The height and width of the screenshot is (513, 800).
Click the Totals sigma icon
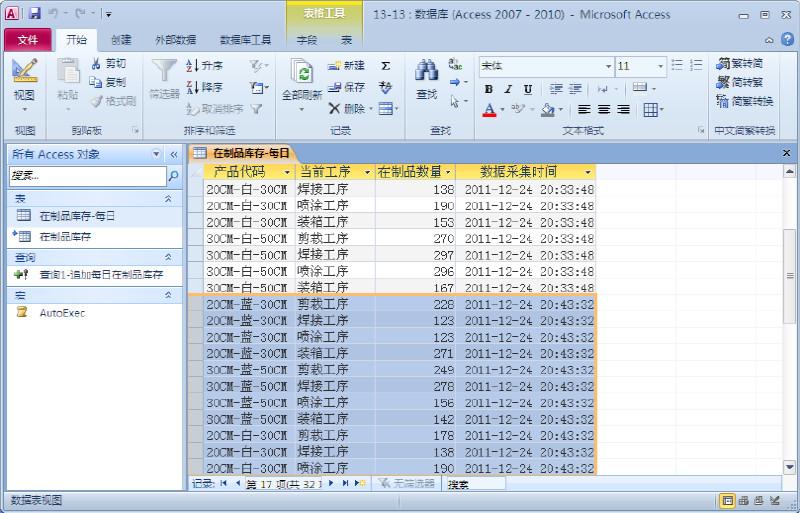coord(386,65)
